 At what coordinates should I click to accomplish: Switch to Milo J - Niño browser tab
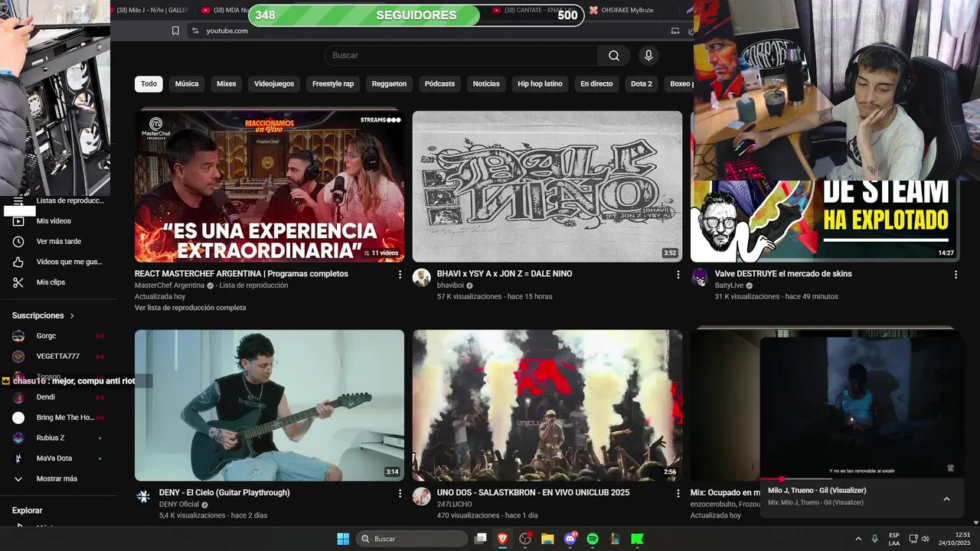pos(152,10)
